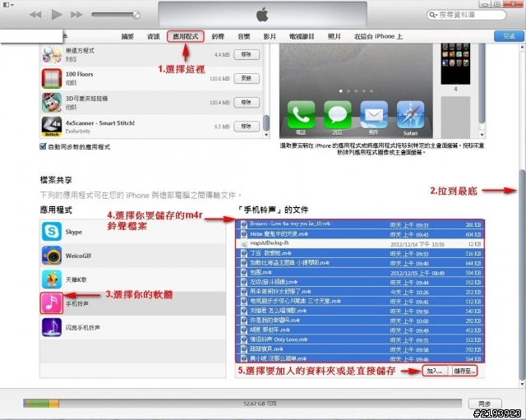
Task: Select the unselected db file dated 2012/12/14
Action: (x=360, y=243)
